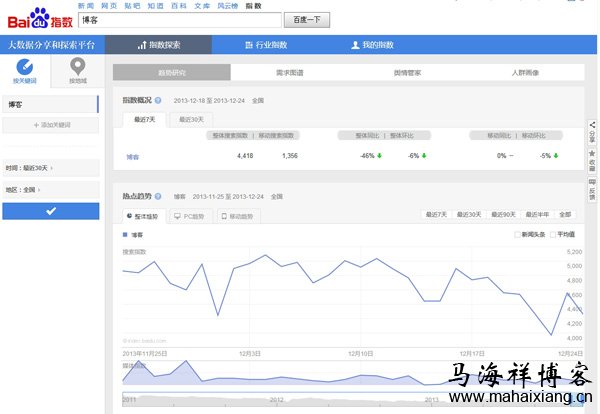Image resolution: width=600 pixels, height=414 pixels.
Task: Click the grid icon beside 行业指数
Action: [x=249, y=45]
